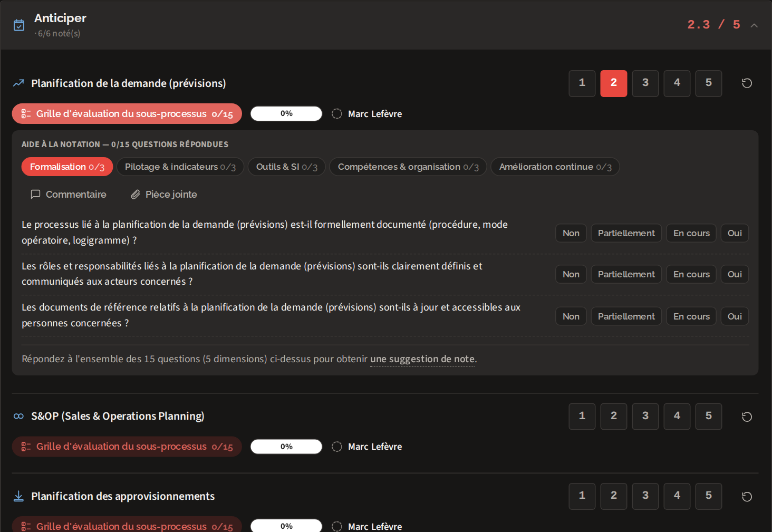Click the 0% progress bar for Planification de la demande
The width and height of the screenshot is (772, 532).
(286, 114)
